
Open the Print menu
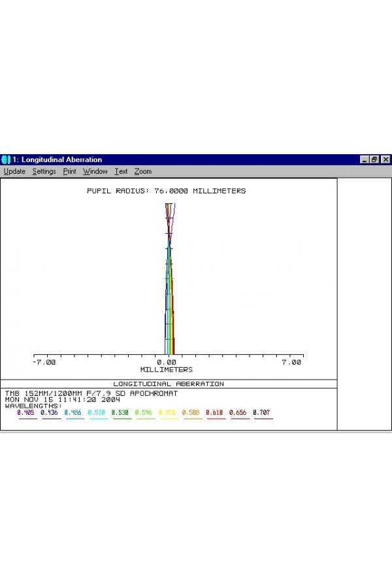69,171
